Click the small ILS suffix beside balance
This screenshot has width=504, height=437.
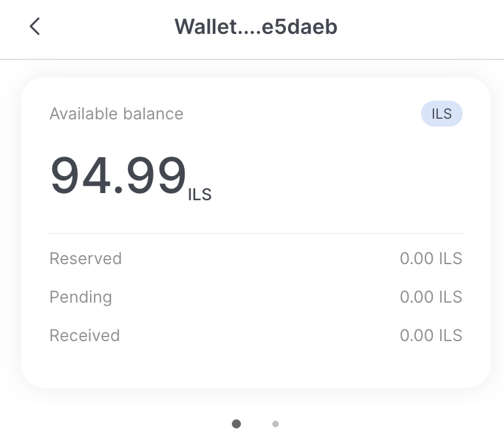[x=200, y=194]
